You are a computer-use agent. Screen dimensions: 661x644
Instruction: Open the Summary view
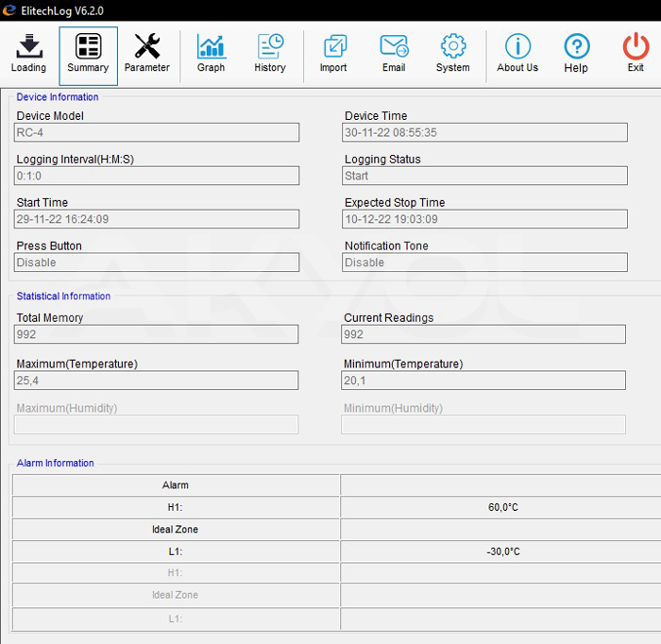88,56
